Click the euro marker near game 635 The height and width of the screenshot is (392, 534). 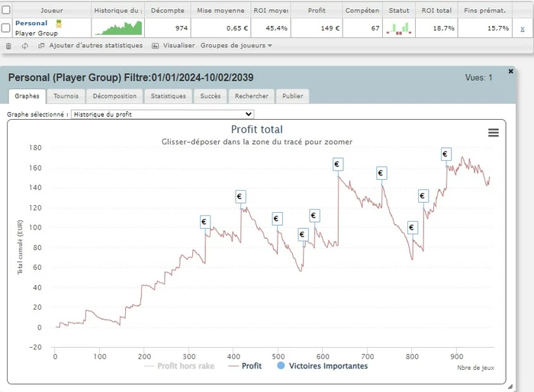[338, 165]
